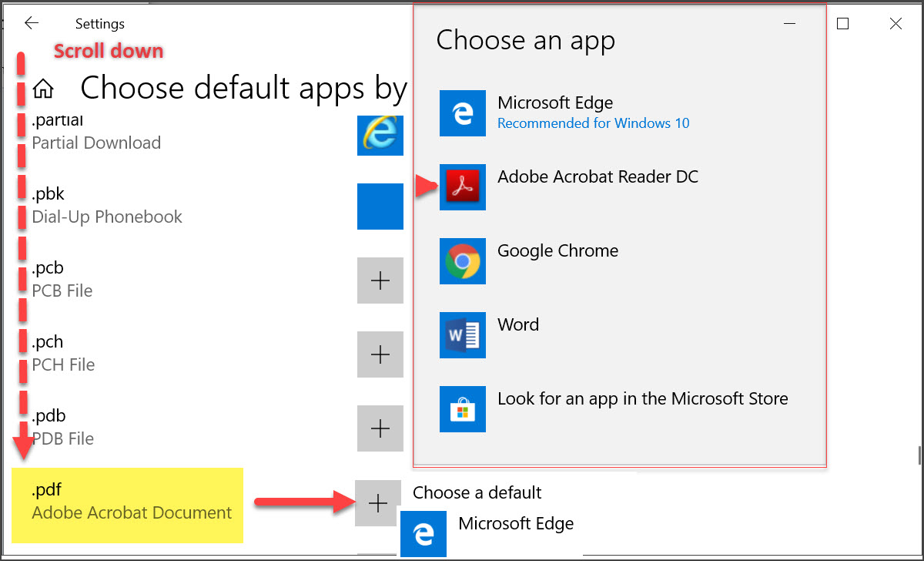Select Adobe Acrobat Document description
Viewport: 924px width, 561px height.
click(x=132, y=513)
